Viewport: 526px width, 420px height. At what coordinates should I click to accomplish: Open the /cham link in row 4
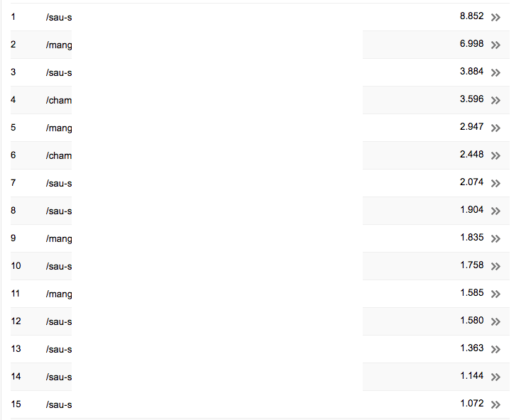pos(59,100)
